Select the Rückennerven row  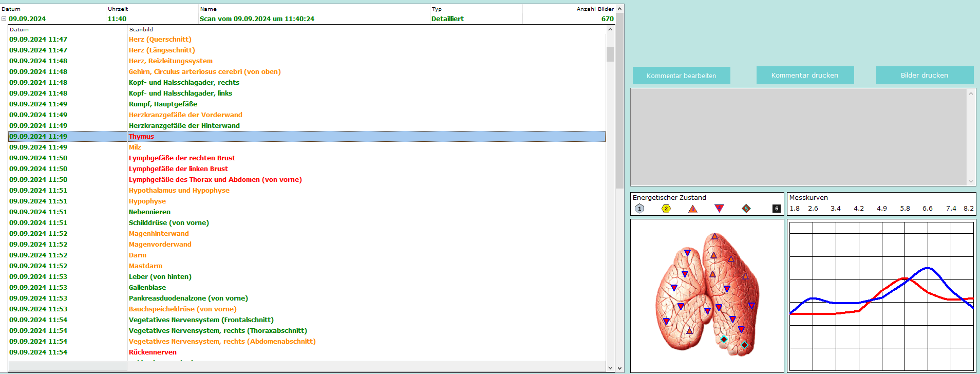pyautogui.click(x=307, y=352)
